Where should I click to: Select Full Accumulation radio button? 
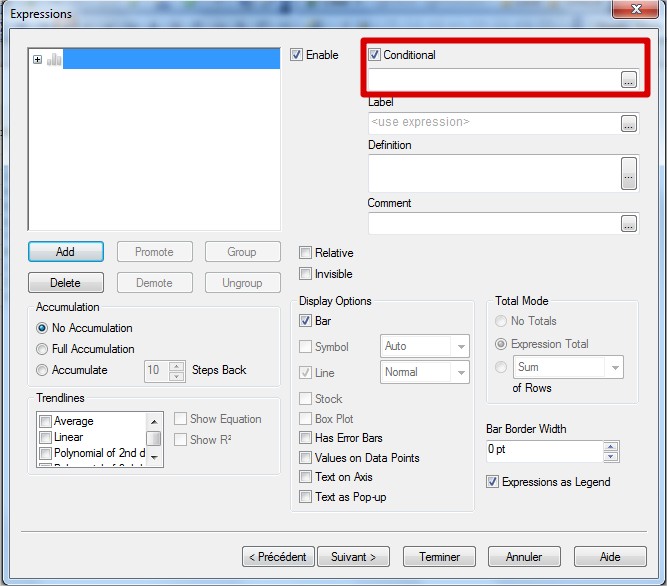pyautogui.click(x=42, y=349)
